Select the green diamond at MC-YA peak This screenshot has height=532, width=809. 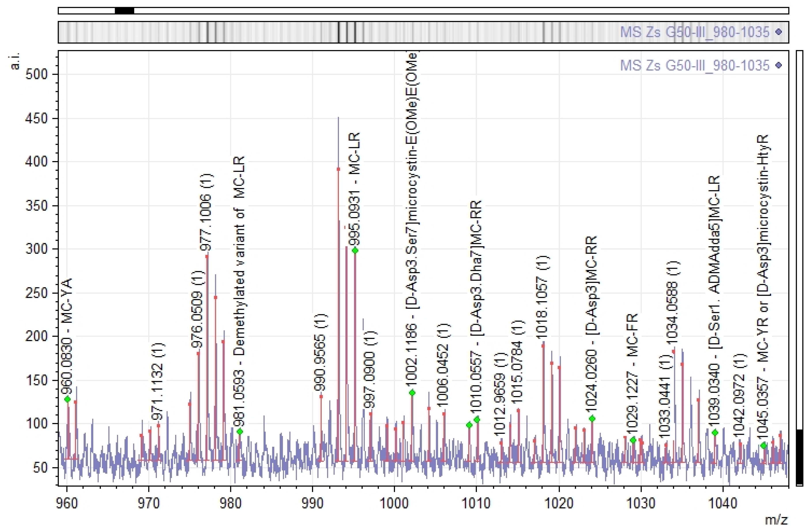coord(67,399)
